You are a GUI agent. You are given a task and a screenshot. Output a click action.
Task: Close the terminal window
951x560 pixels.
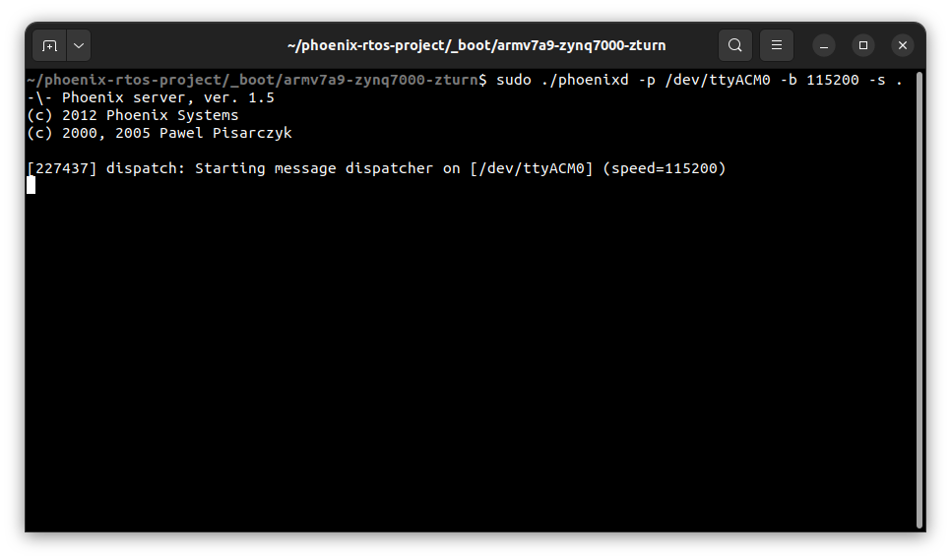903,45
